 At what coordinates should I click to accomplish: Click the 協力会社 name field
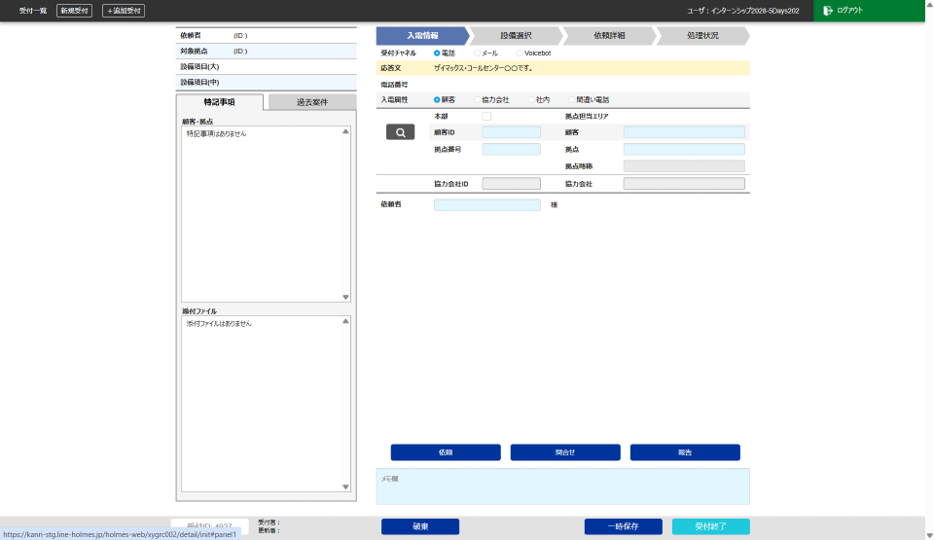coord(684,184)
